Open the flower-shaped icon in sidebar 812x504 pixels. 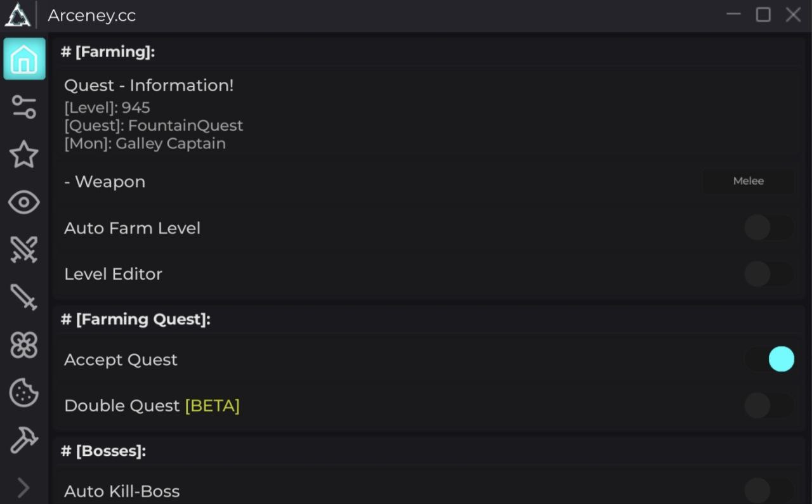tap(24, 345)
